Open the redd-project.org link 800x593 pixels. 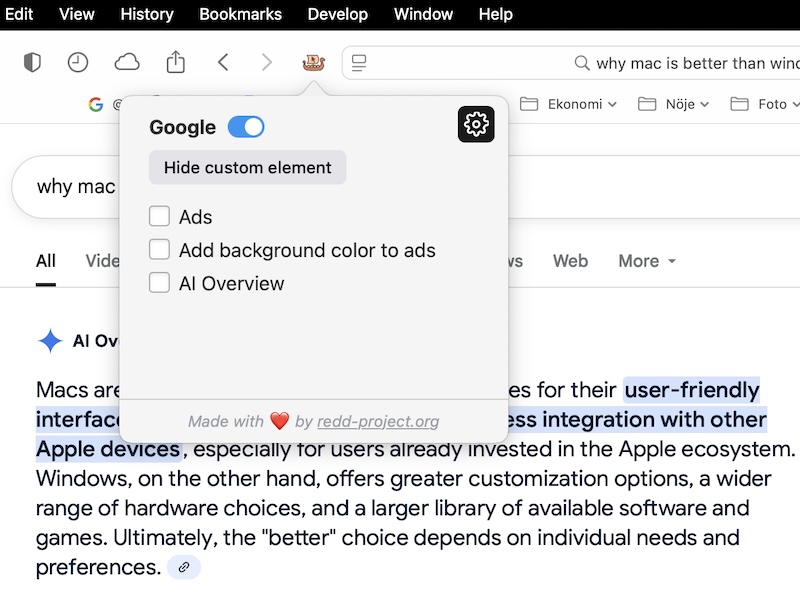378,422
